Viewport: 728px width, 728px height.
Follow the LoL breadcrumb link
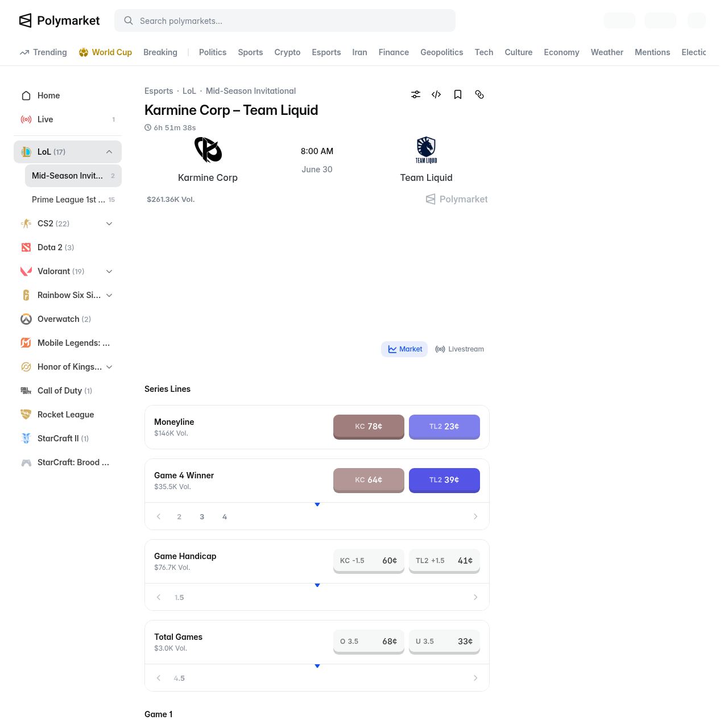(x=189, y=91)
